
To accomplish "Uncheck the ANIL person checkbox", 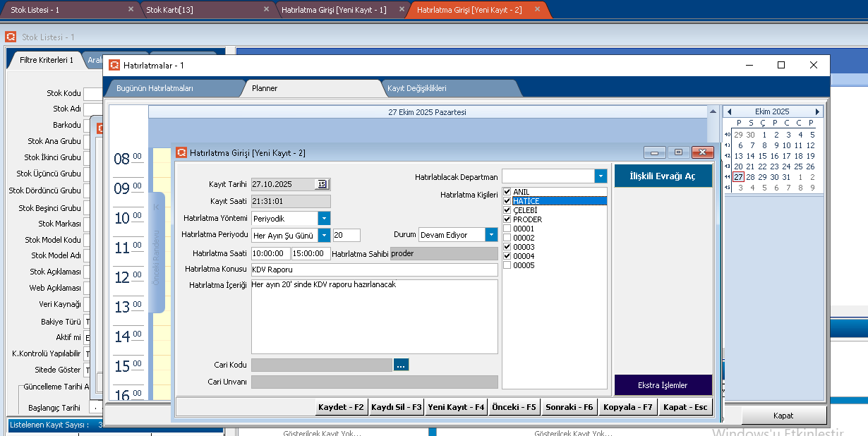I will click(507, 192).
